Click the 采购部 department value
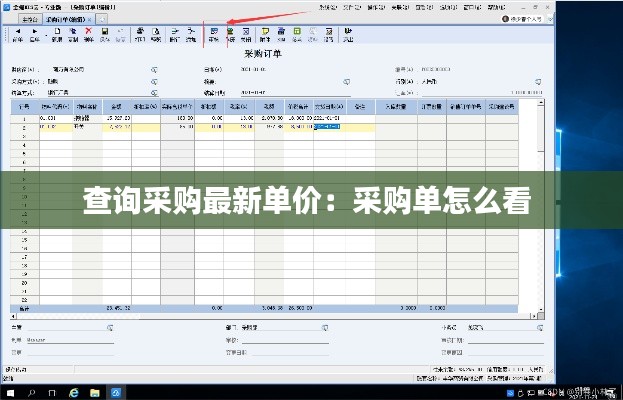 249,328
